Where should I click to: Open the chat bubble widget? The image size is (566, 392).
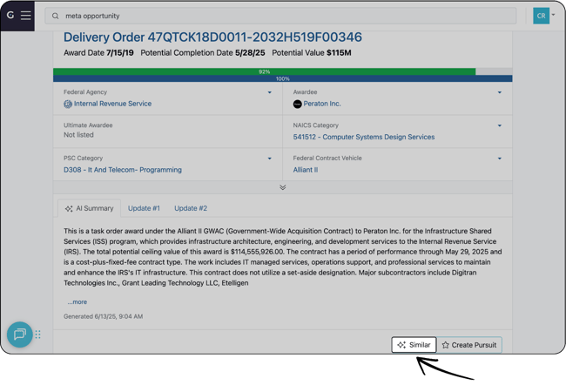(19, 335)
